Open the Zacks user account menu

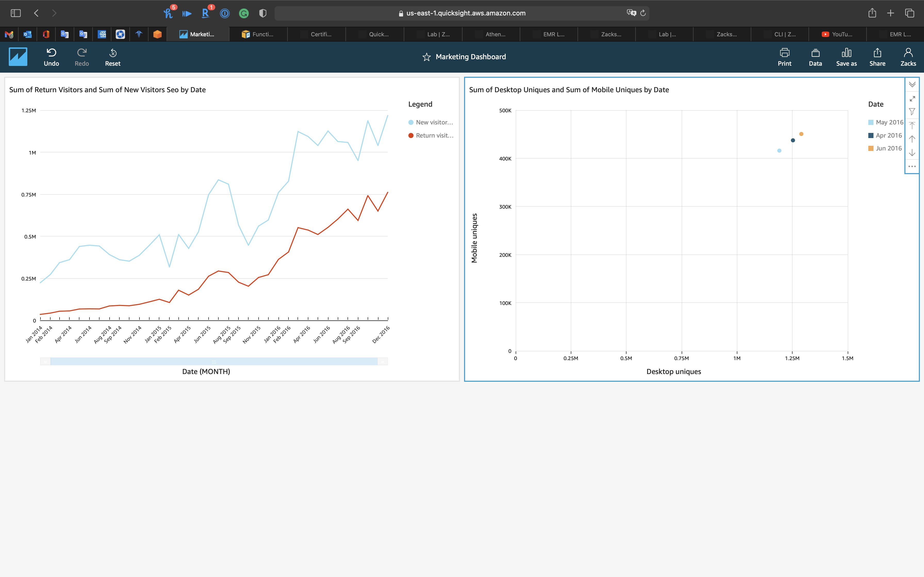tap(908, 56)
